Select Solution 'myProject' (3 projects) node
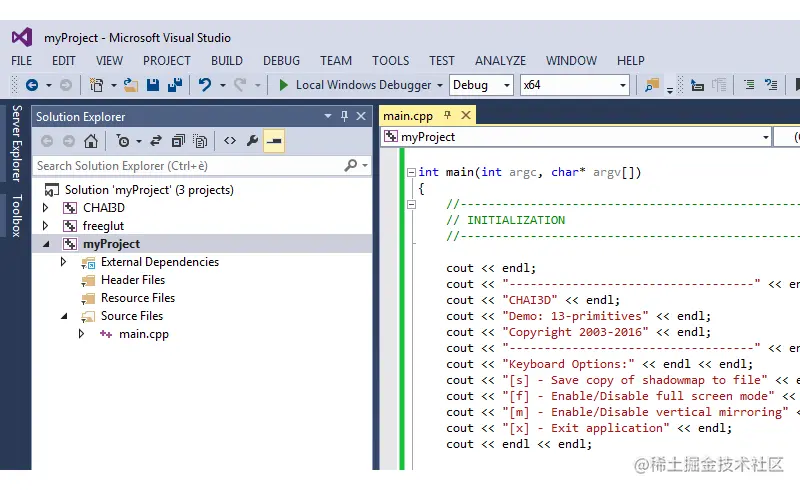Screen dimensions: 800x490 (x=149, y=190)
